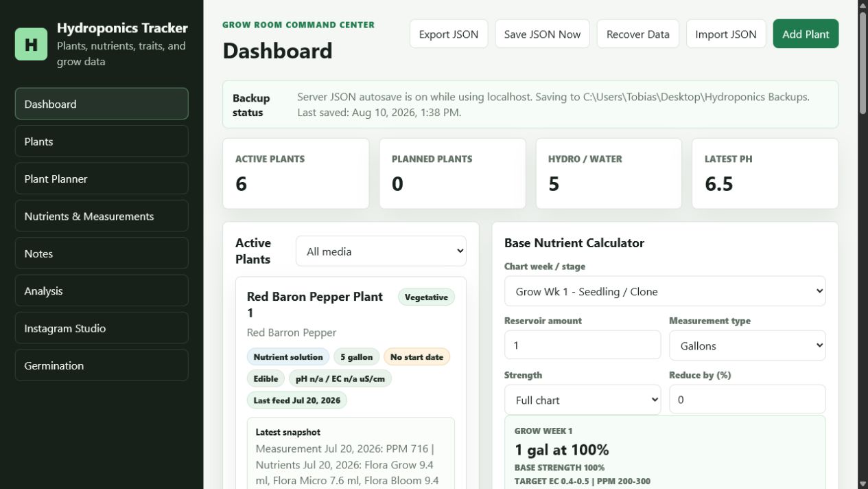
Task: Click the Active Plants stat card
Action: (296, 174)
